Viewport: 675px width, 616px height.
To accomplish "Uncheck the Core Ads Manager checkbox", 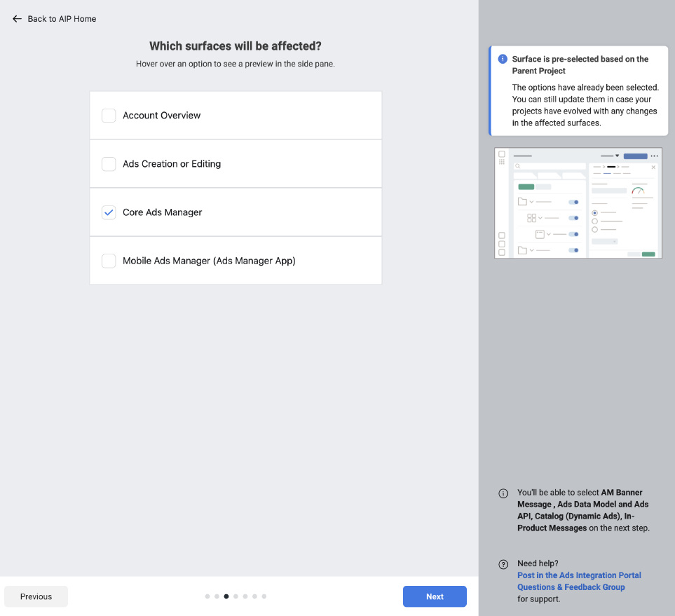I will (109, 212).
